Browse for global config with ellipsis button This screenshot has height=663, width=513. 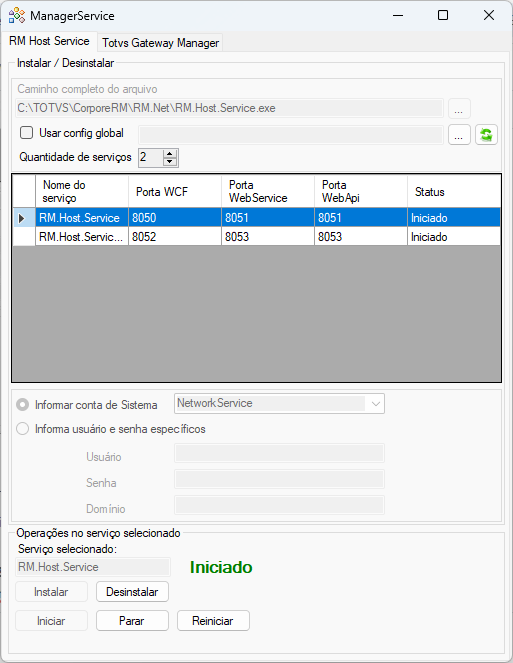[x=459, y=135]
